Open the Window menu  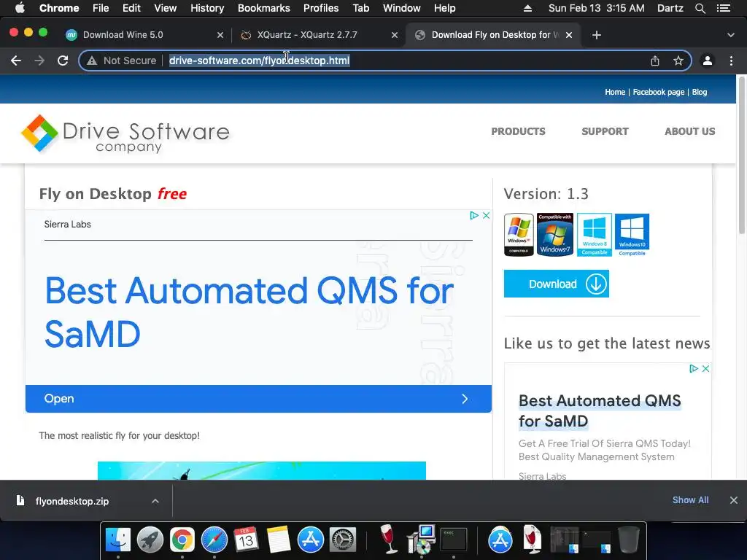402,8
